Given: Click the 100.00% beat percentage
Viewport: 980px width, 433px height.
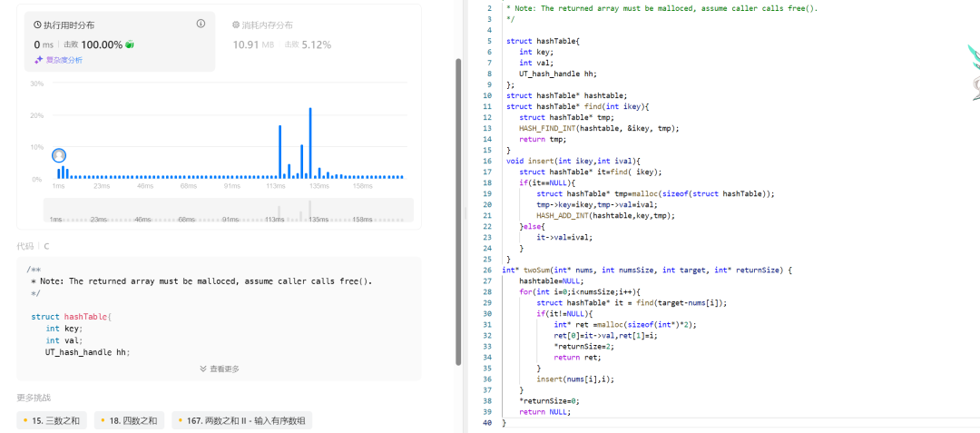Looking at the screenshot, I should 102,44.
